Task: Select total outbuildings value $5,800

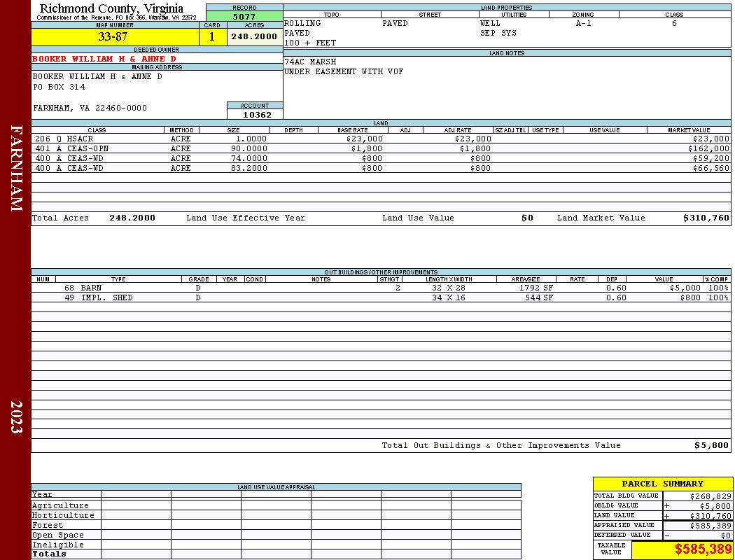Action: point(712,446)
